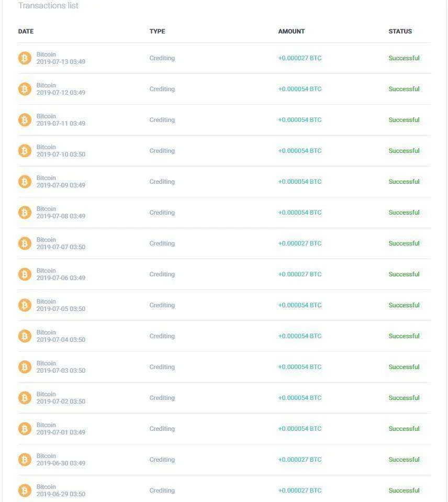Click Bitcoin icon for 2019-07-04 transaction
Viewport: 448px width, 502px height.
[25, 336]
